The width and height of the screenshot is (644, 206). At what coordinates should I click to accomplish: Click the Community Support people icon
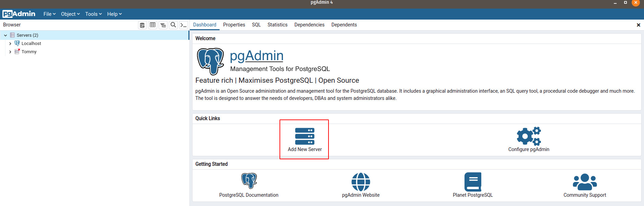click(x=584, y=182)
